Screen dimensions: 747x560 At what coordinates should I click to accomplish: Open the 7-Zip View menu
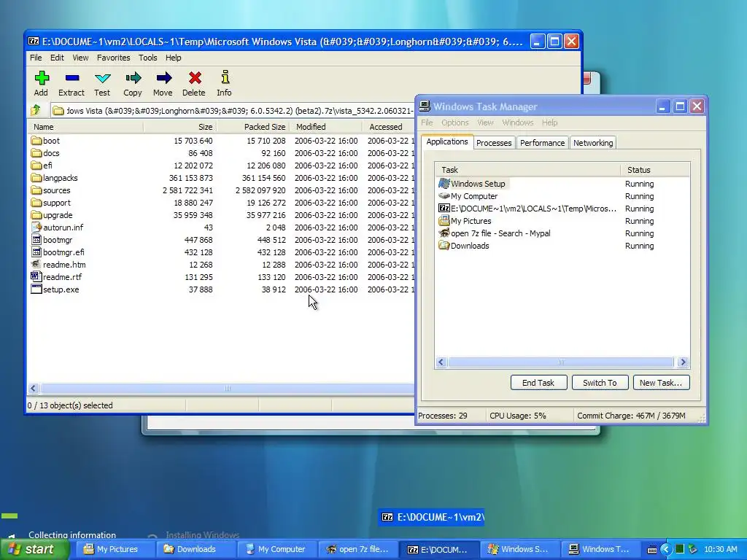click(x=80, y=58)
